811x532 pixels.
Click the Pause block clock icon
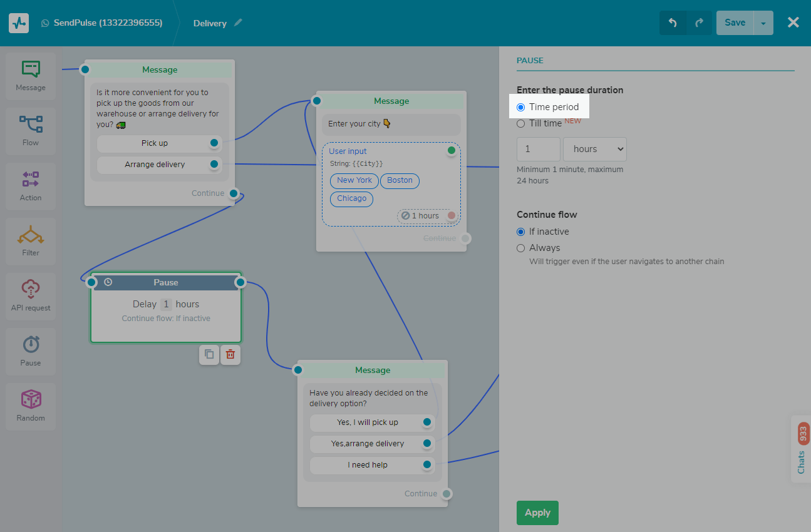coord(108,282)
